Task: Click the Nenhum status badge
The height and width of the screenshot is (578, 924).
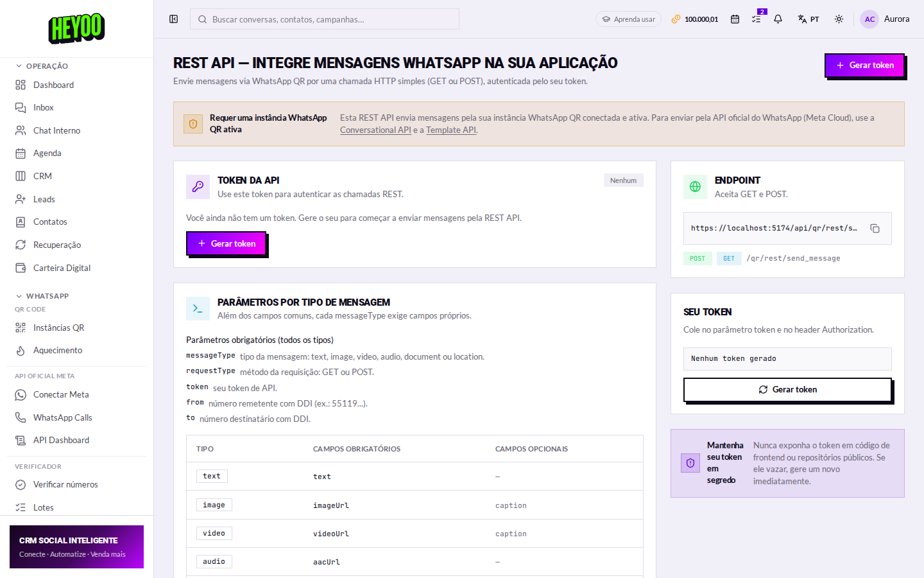Action: (623, 180)
